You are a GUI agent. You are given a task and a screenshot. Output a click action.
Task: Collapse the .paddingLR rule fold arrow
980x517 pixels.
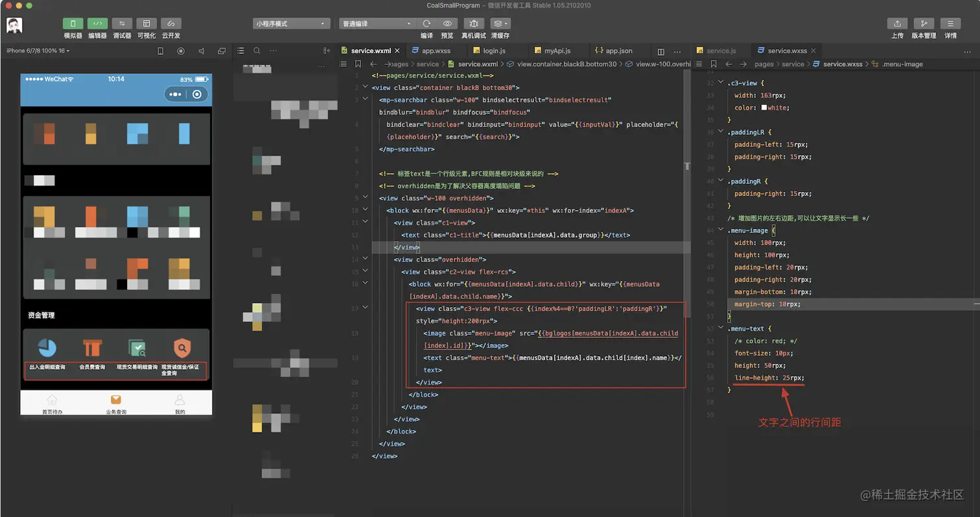[x=721, y=132]
